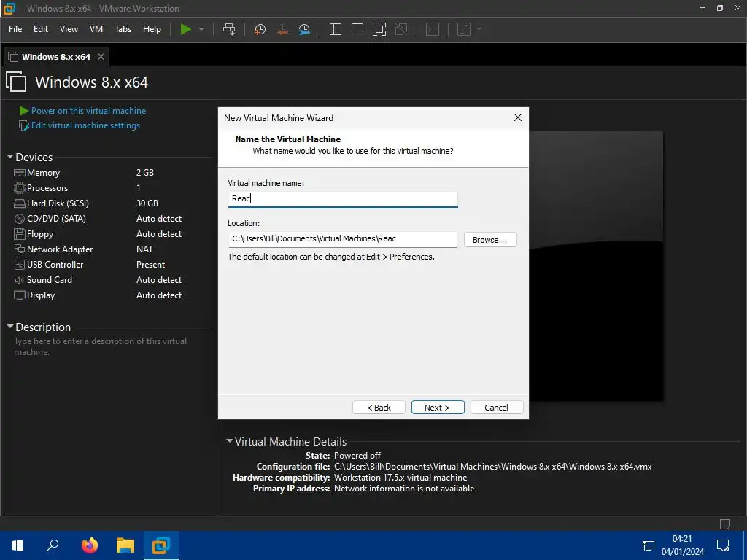Open the power options dropdown arrow beside the play button
747x560 pixels.
[201, 29]
